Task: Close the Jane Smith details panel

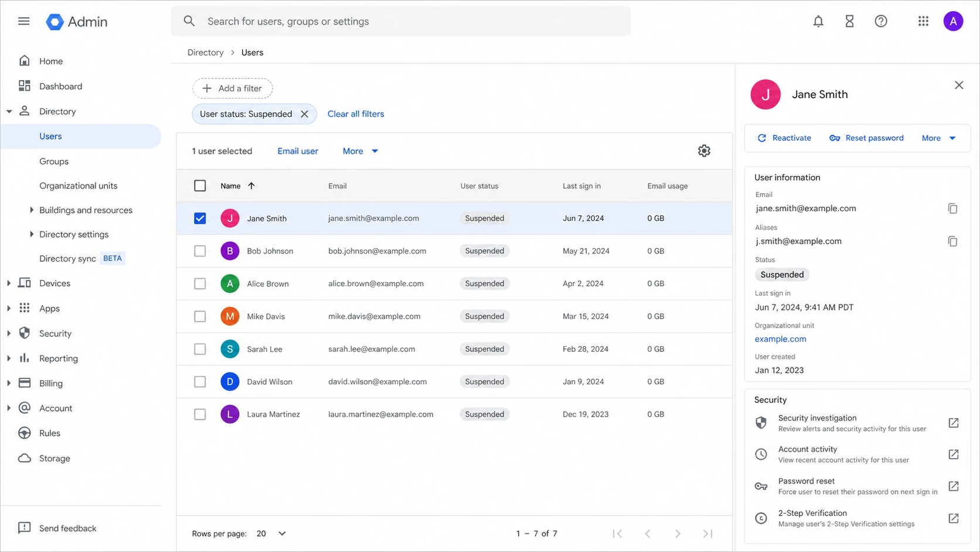Action: pyautogui.click(x=959, y=85)
